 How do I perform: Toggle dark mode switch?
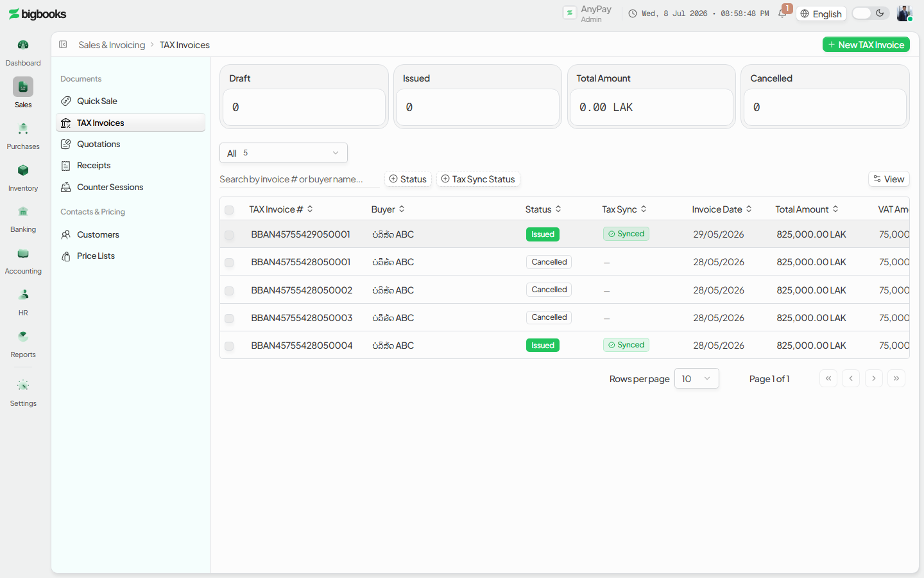[x=871, y=13]
